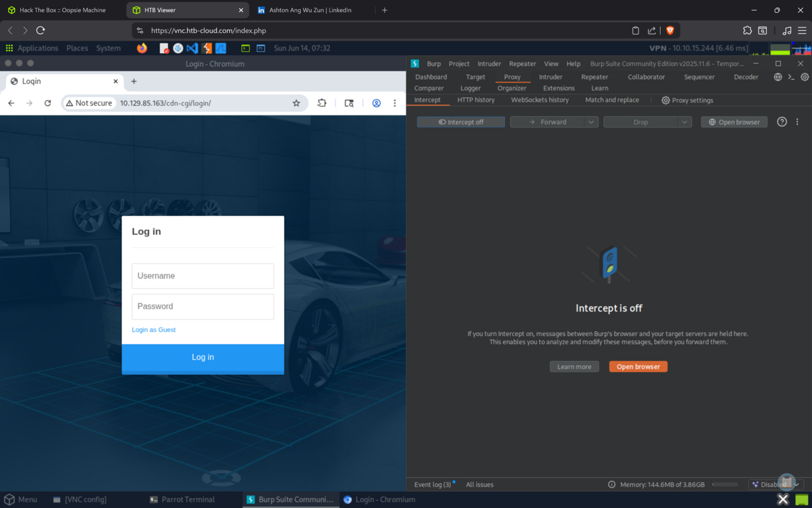This screenshot has height=508, width=812.
Task: Open the green terminal launcher in panel
Action: click(x=245, y=48)
